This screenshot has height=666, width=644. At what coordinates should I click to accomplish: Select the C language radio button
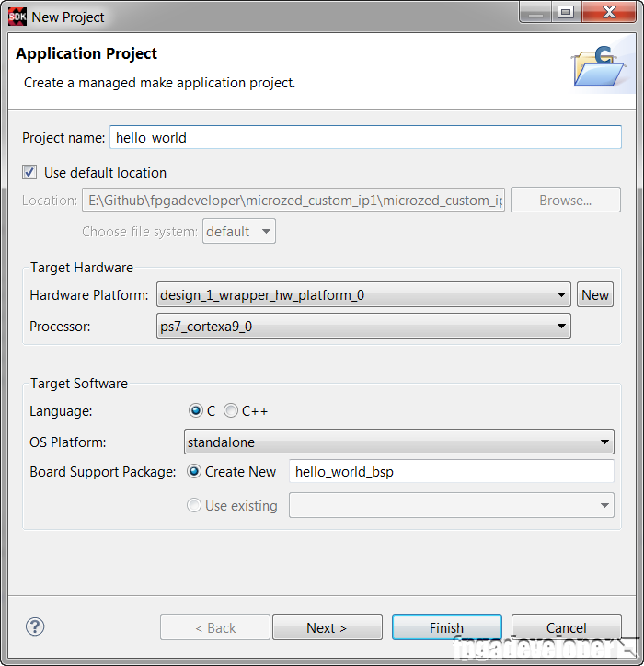pos(195,410)
